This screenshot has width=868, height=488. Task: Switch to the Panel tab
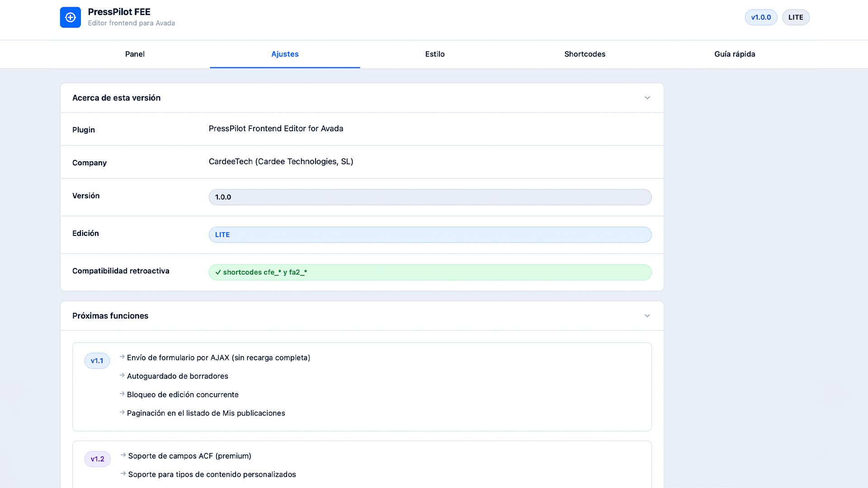135,54
